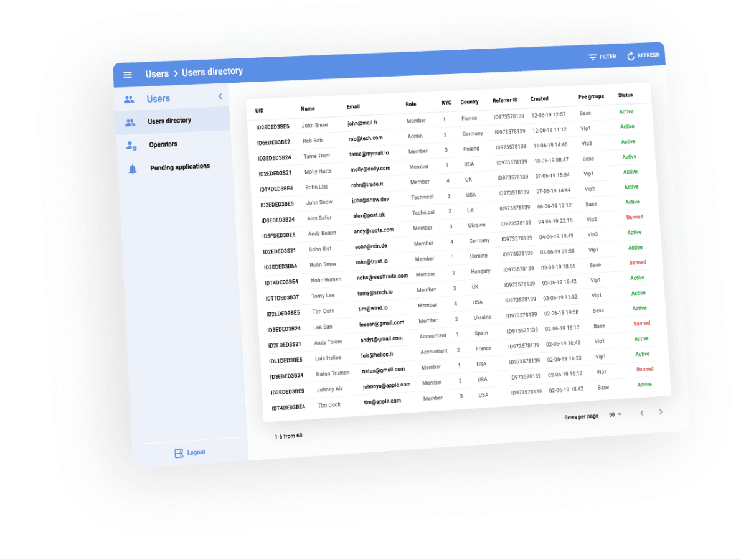Image resolution: width=741 pixels, height=560 pixels.
Task: Sort by the Created column header
Action: point(539,99)
